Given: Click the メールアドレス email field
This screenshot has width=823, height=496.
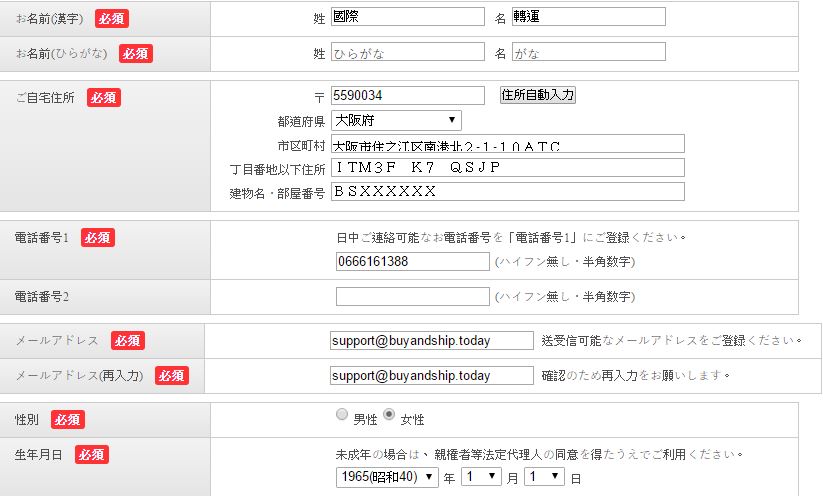Looking at the screenshot, I should pyautogui.click(x=431, y=340).
